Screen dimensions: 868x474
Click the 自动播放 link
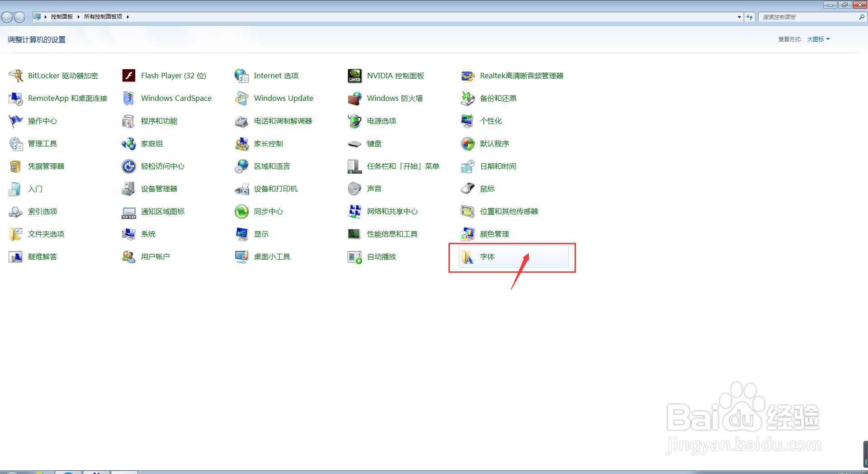(x=382, y=256)
